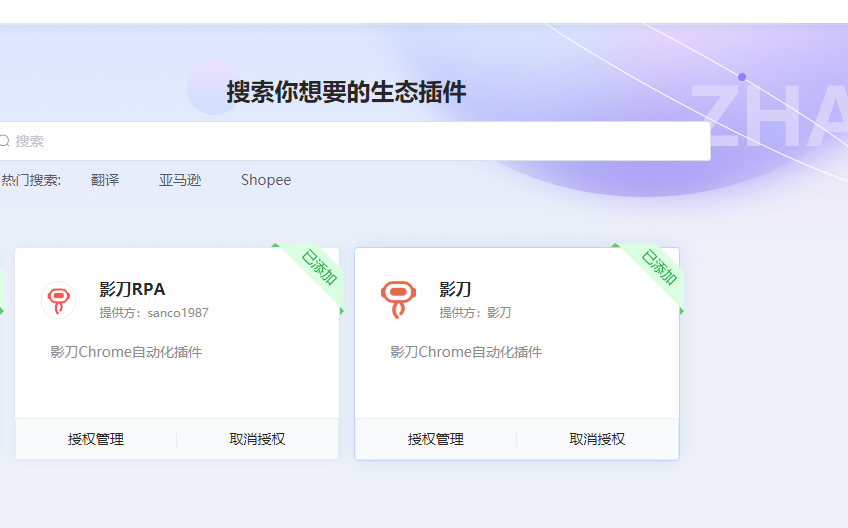Viewport: 848px width, 528px height.
Task: Focus the 搜索 plugin search field
Action: tap(360, 142)
